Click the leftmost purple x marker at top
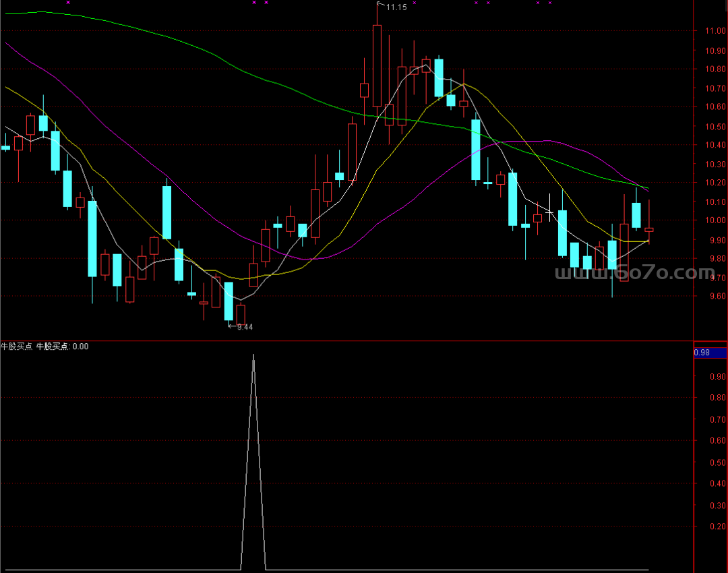The image size is (728, 573). (68, 3)
